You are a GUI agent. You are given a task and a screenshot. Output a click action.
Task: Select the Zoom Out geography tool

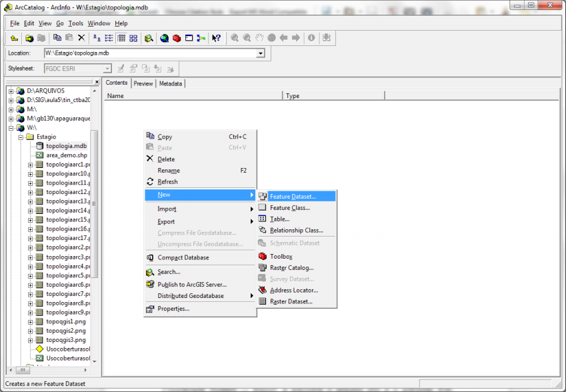pos(247,38)
